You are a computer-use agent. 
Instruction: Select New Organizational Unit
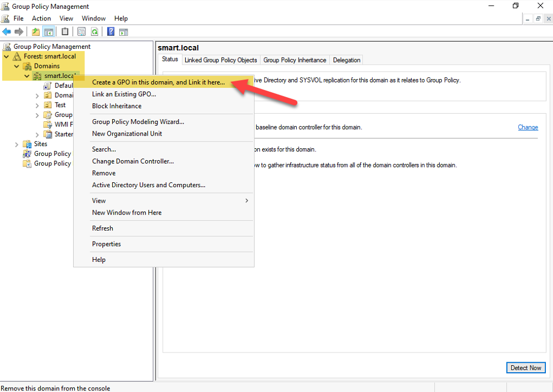pos(164,133)
